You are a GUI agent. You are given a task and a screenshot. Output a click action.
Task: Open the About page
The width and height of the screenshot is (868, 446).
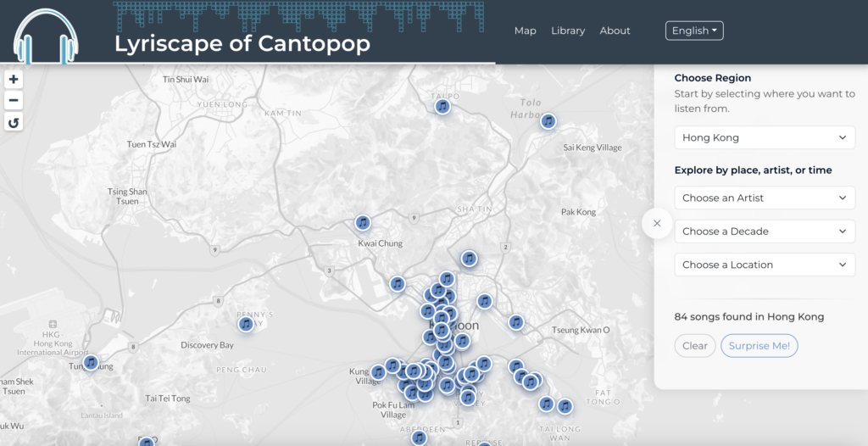coord(615,31)
